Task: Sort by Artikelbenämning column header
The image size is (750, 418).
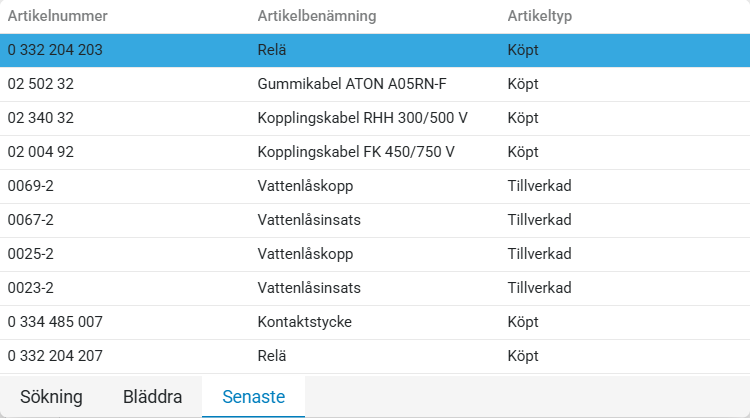Action: pos(317,16)
